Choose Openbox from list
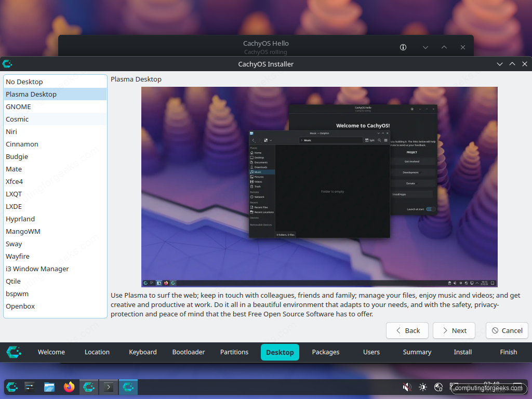The height and width of the screenshot is (399, 532). [55, 307]
